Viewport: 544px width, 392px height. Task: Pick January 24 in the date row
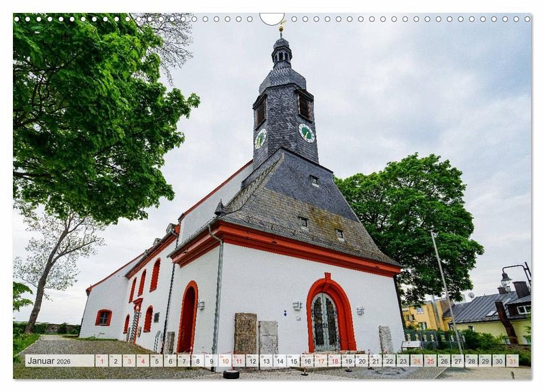(417, 361)
